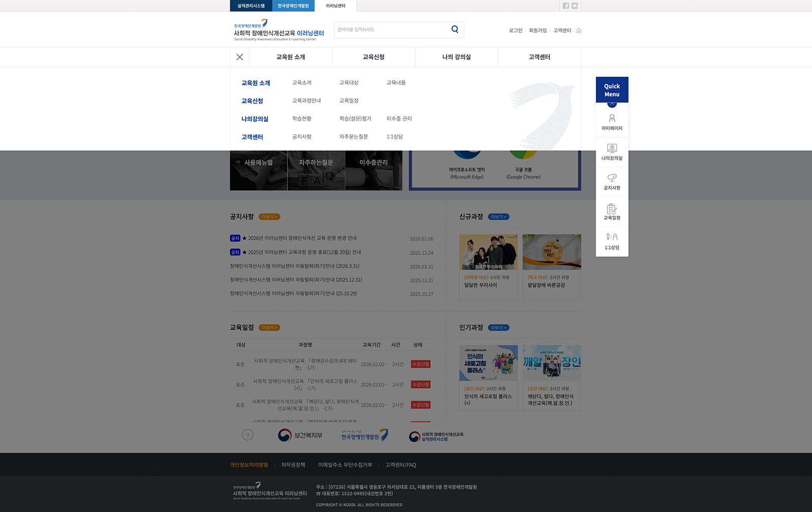Select 교육과정안내 submenu item
The image size is (812, 512).
(x=307, y=101)
